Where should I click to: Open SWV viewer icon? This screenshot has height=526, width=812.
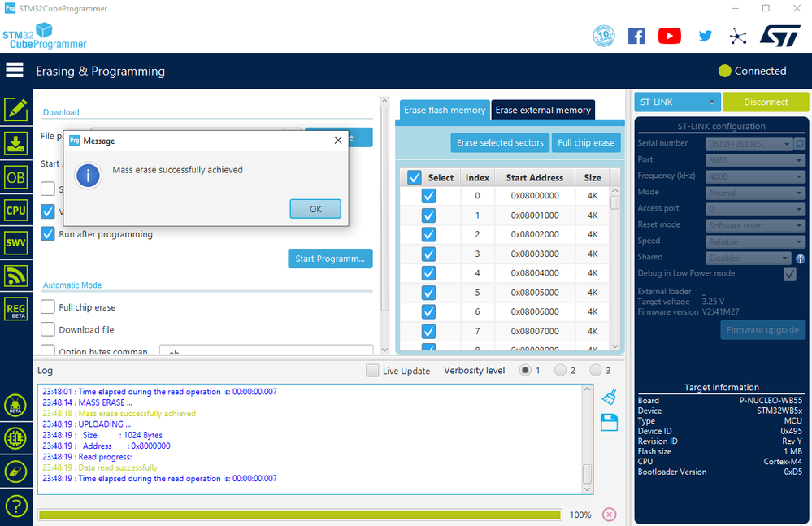pos(16,243)
